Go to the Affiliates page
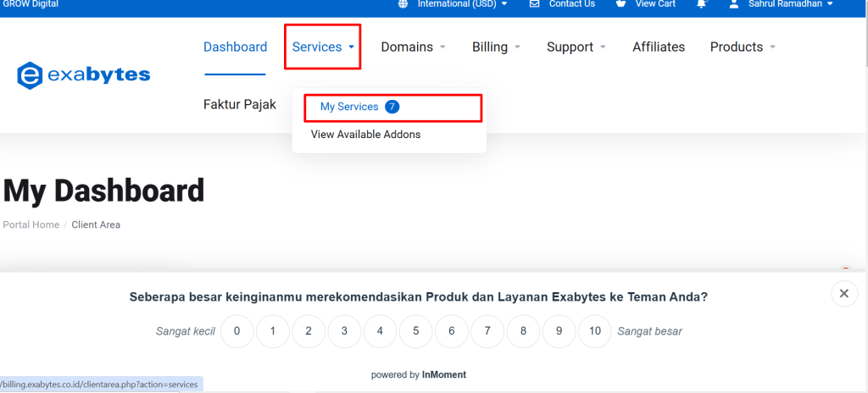 pyautogui.click(x=658, y=47)
